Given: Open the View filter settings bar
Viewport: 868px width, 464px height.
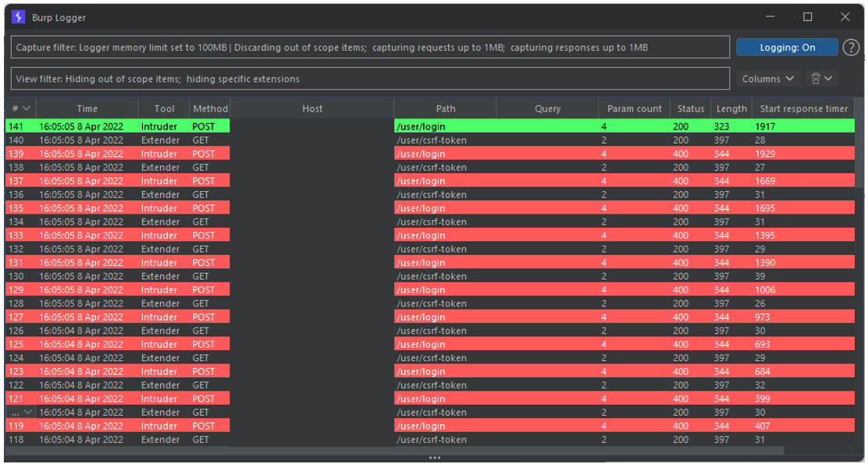Looking at the screenshot, I should 371,79.
